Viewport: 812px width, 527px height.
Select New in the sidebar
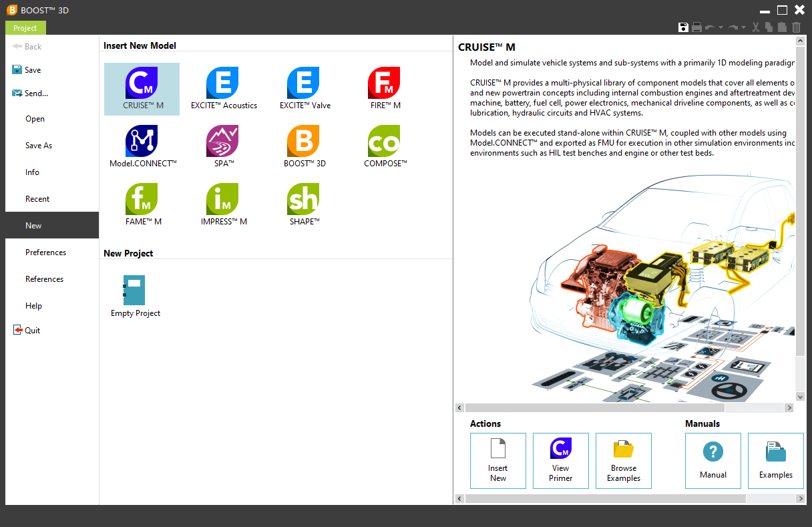pyautogui.click(x=52, y=226)
